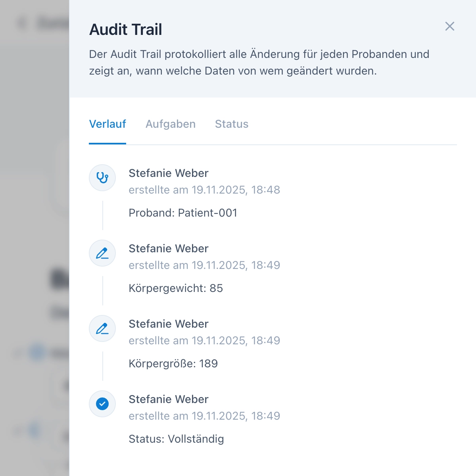Click the timestamp 19.11.2025, 18:48
This screenshot has width=476, height=476.
point(204,190)
